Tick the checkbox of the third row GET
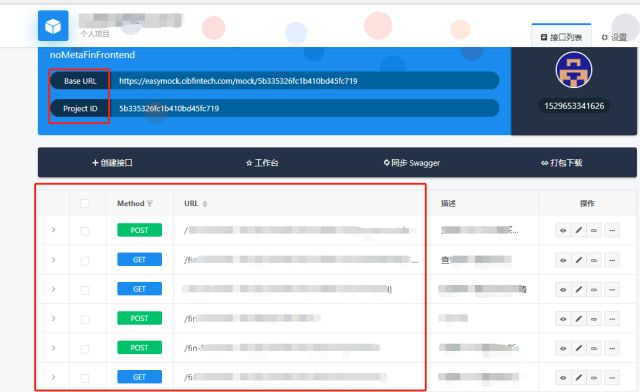 tap(84, 290)
